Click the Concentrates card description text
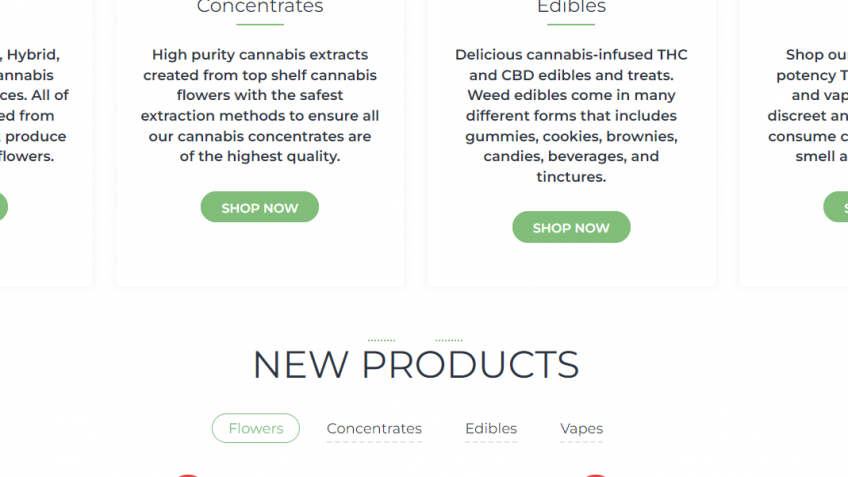Image resolution: width=848 pixels, height=477 pixels. coord(260,105)
